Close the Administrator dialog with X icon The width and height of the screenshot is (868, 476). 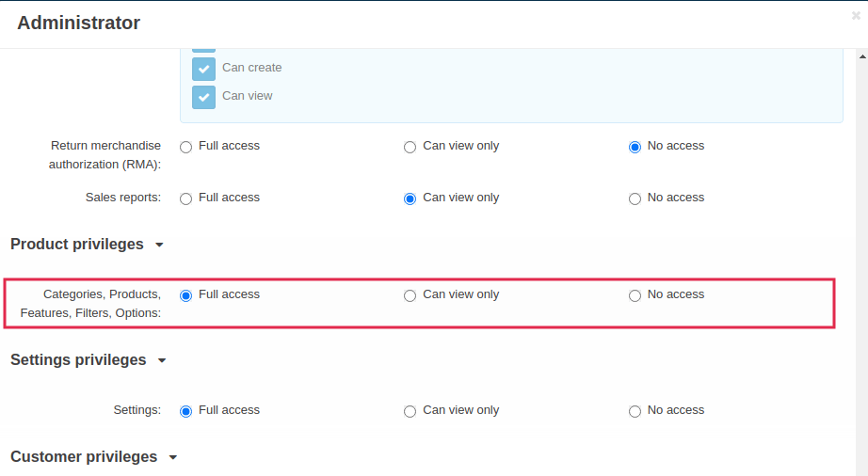[855, 16]
